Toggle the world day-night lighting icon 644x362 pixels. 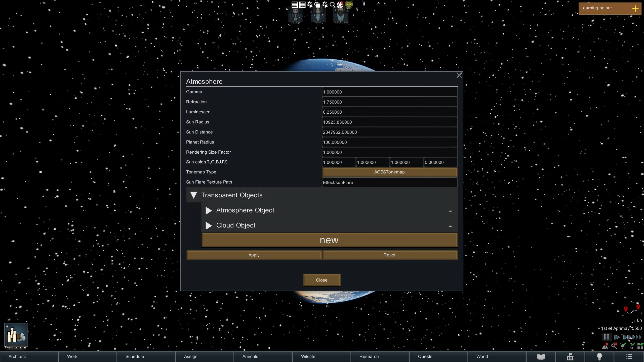pos(623,346)
